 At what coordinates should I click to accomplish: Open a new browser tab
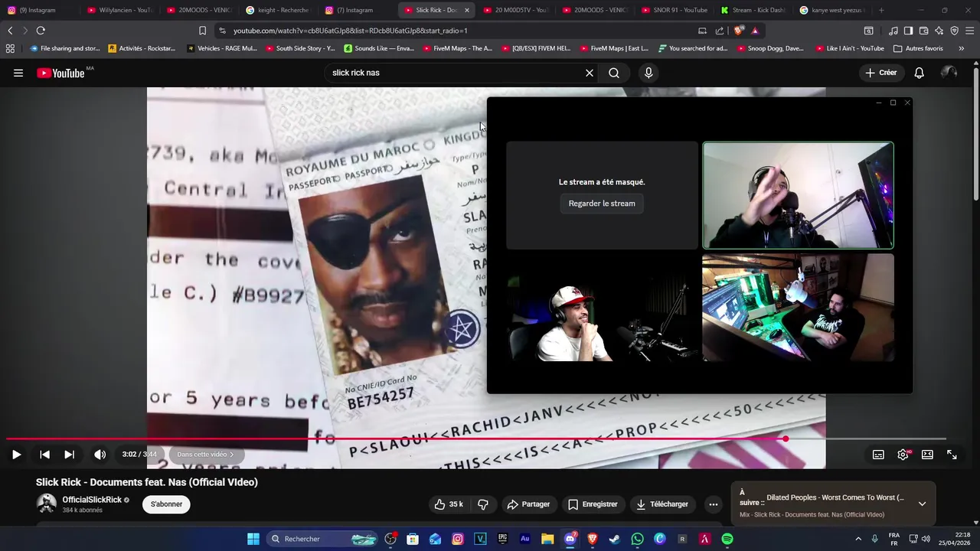pos(881,10)
